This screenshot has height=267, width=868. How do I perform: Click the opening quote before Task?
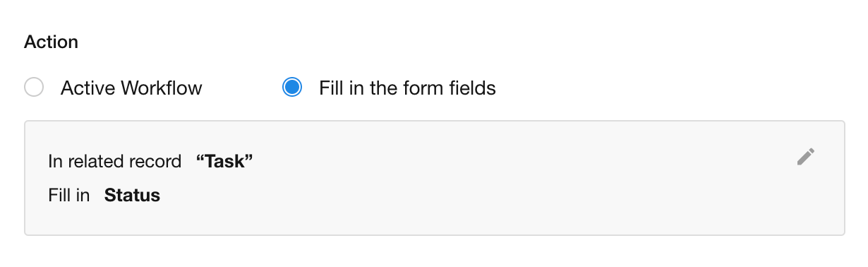point(200,160)
